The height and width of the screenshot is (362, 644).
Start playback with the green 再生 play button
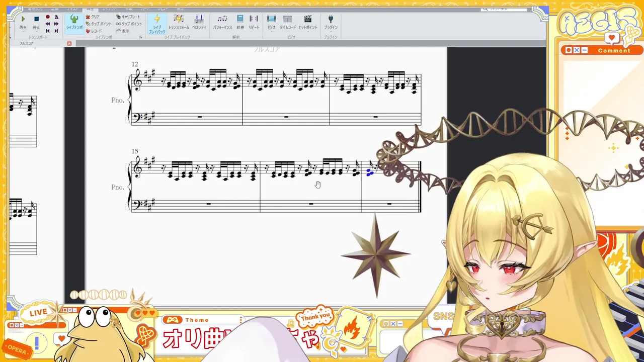(23, 19)
